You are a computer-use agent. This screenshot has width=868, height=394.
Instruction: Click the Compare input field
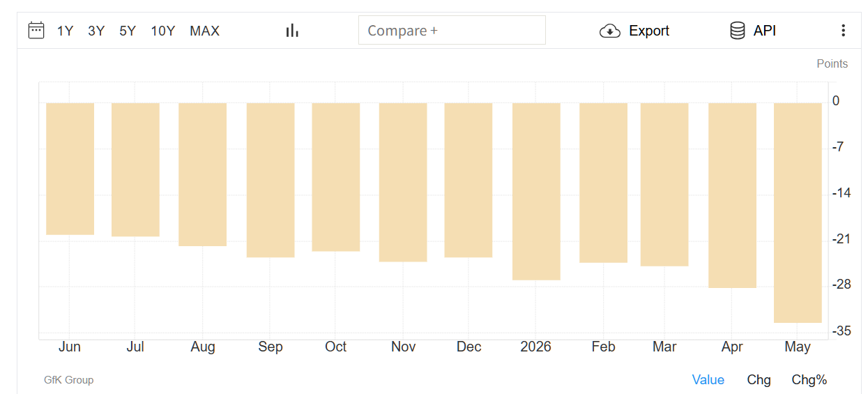pos(452,31)
